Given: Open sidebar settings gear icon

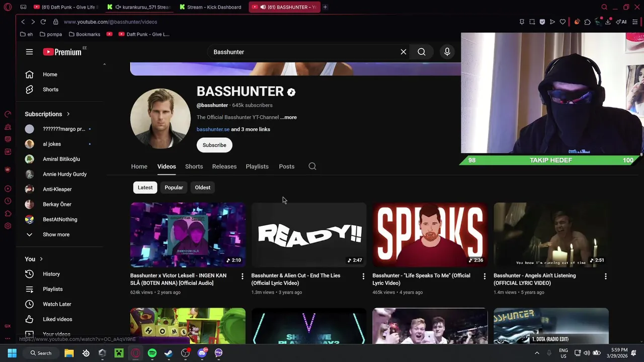Looking at the screenshot, I should click(8, 226).
